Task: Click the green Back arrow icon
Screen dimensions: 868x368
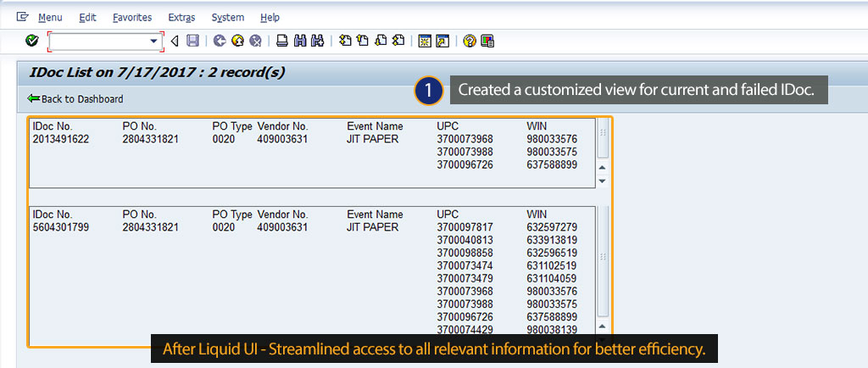Action: pyautogui.click(x=220, y=41)
